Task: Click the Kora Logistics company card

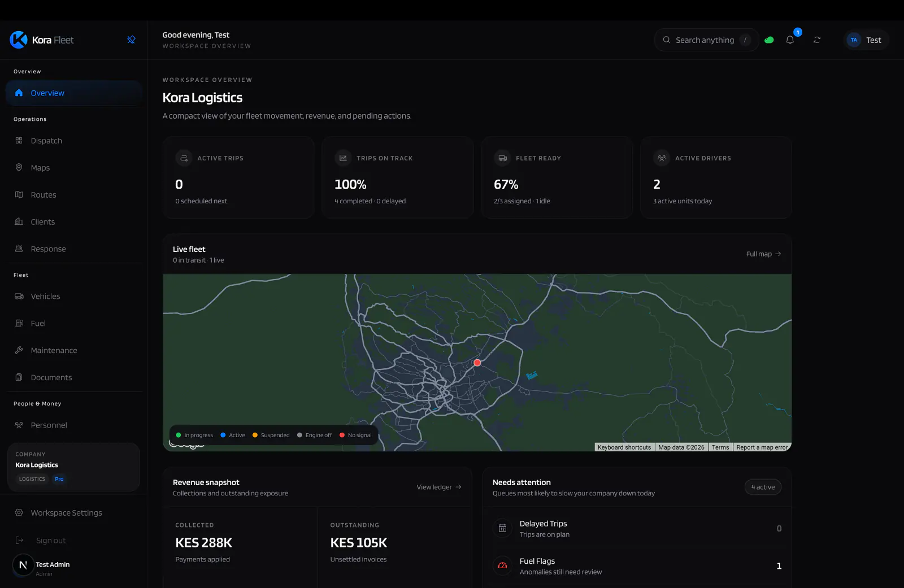Action: coord(73,467)
